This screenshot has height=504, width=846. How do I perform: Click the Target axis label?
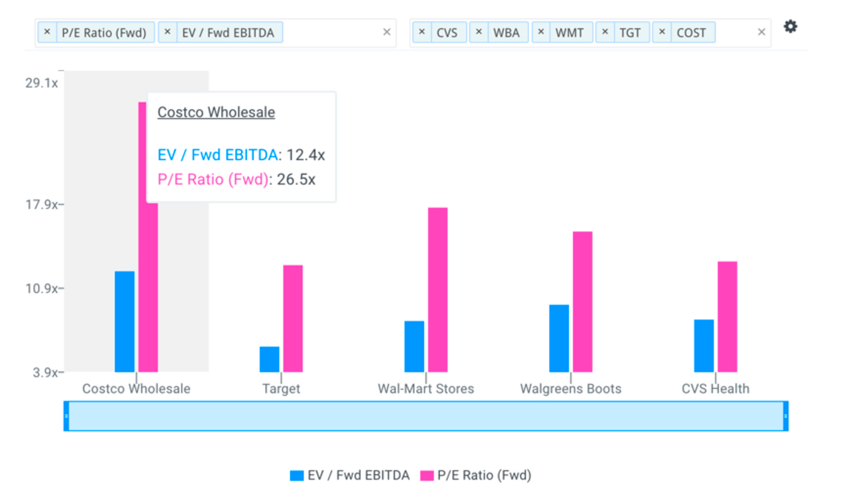click(x=281, y=389)
